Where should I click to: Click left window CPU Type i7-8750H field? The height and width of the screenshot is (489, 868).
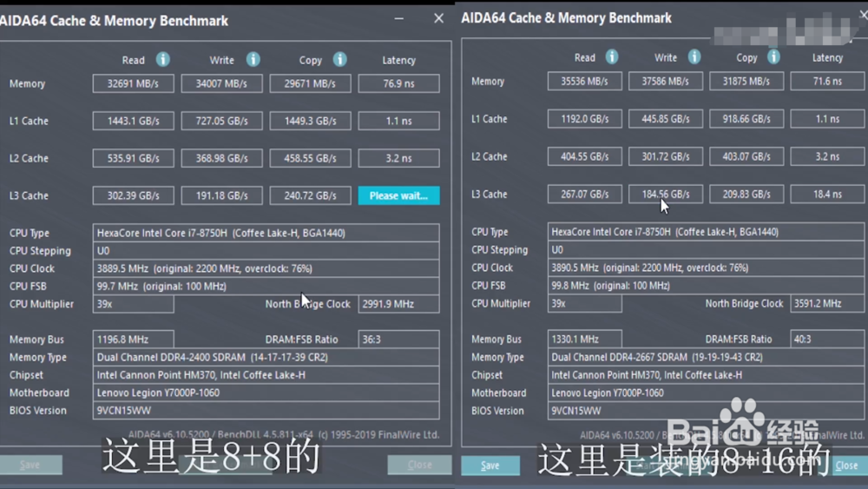click(266, 233)
